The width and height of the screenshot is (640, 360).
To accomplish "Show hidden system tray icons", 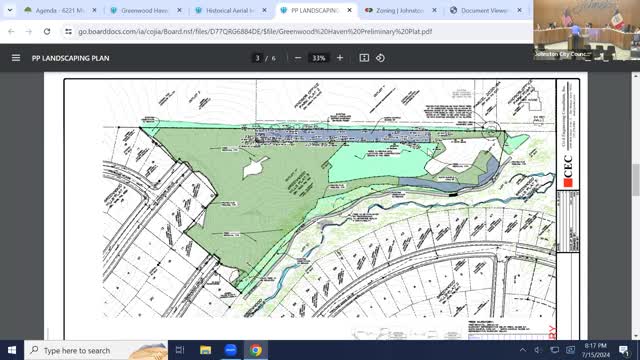I will tap(523, 350).
